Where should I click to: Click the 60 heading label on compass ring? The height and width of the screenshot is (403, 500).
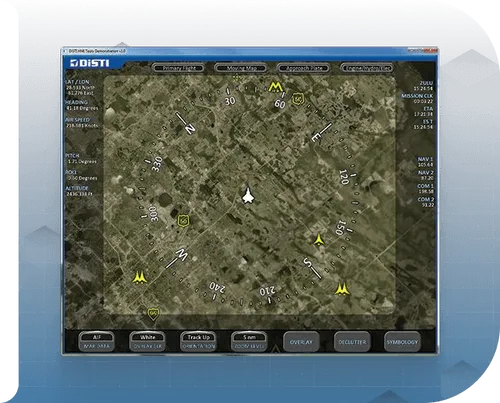280,104
